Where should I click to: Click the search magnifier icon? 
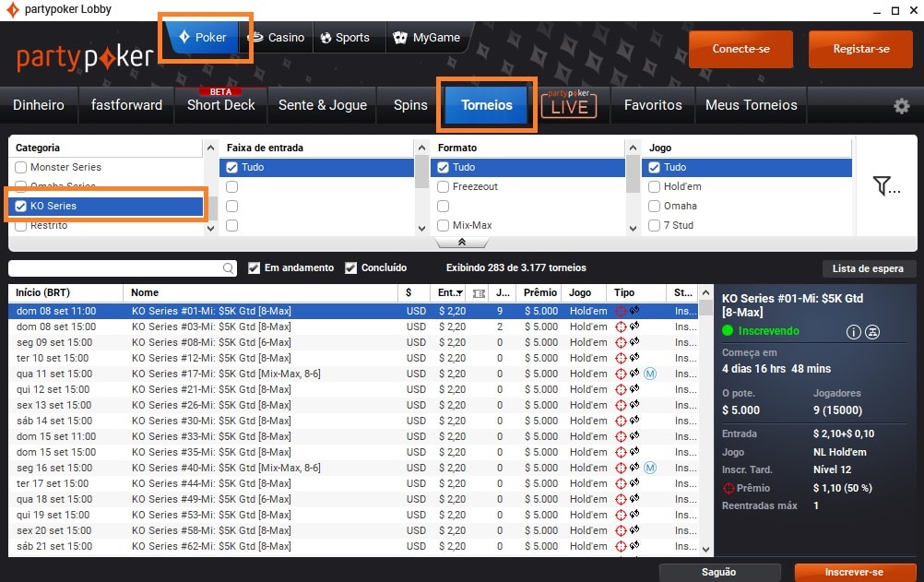tap(229, 268)
